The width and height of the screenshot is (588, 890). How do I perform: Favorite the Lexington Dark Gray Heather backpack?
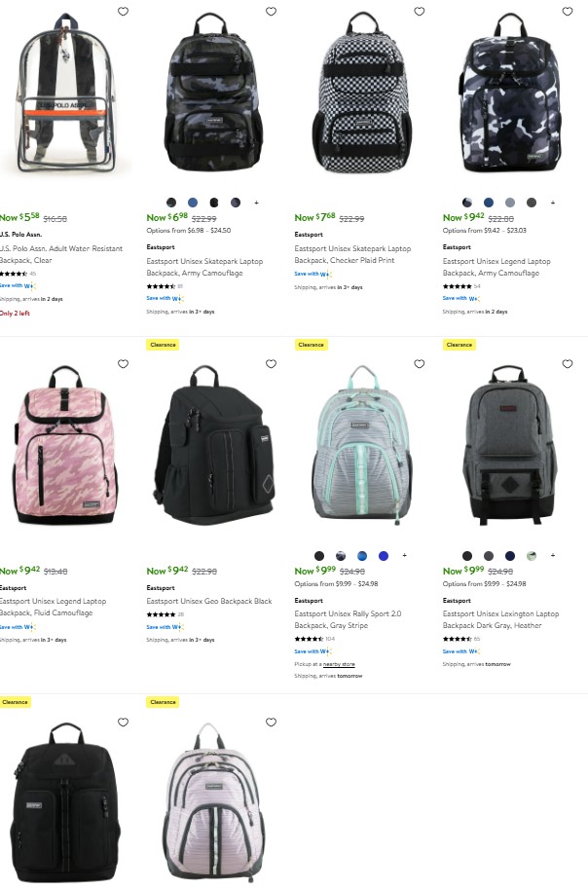pyautogui.click(x=567, y=364)
